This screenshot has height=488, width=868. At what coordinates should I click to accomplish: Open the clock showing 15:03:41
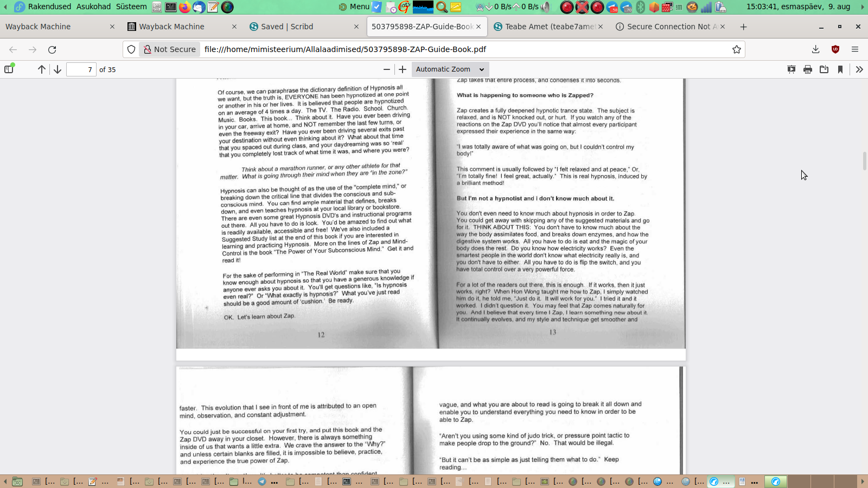(x=798, y=7)
